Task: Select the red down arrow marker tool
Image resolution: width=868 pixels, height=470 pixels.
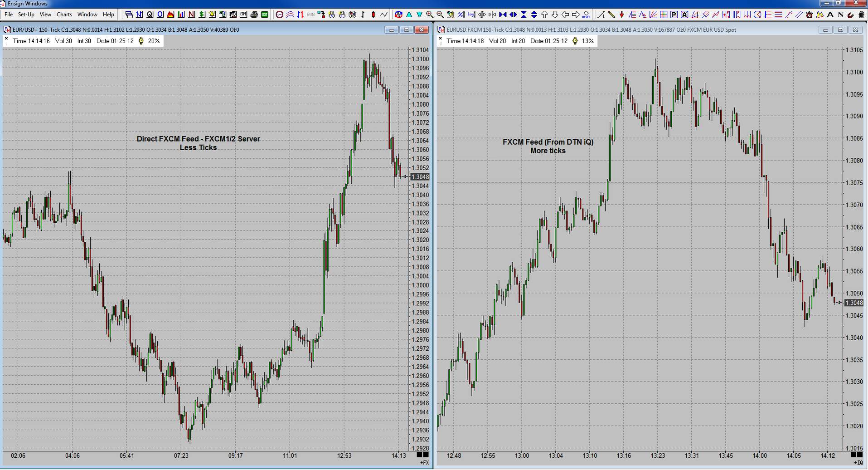Action: pyautogui.click(x=622, y=15)
